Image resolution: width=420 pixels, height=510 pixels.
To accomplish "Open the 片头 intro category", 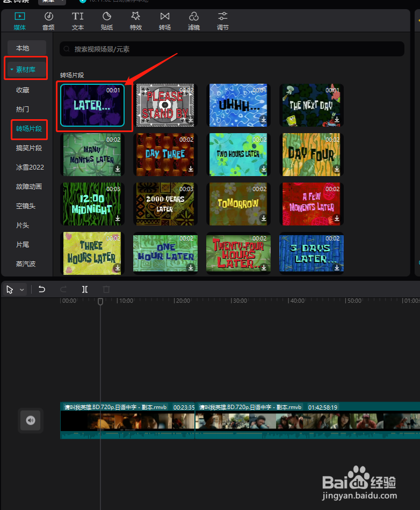I will (23, 225).
